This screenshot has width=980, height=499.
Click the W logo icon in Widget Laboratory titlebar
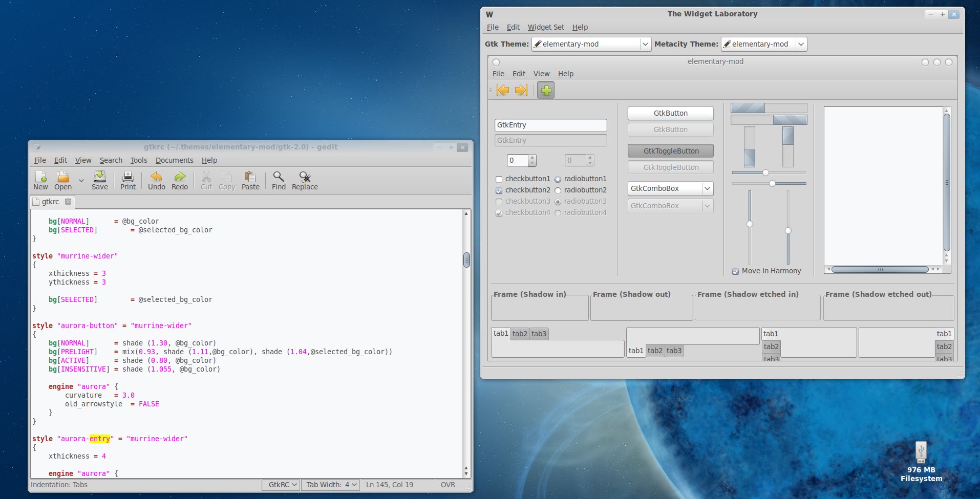[x=489, y=14]
